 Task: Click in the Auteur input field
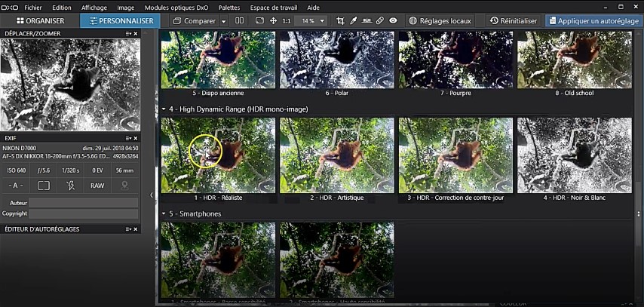click(84, 203)
